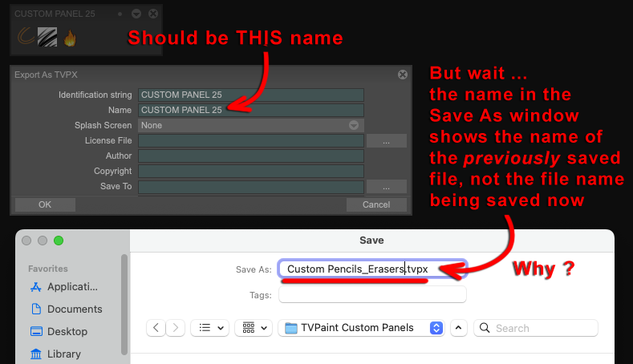
Task: Select the curved pencil tool in Custom Panel 25
Action: (x=26, y=36)
